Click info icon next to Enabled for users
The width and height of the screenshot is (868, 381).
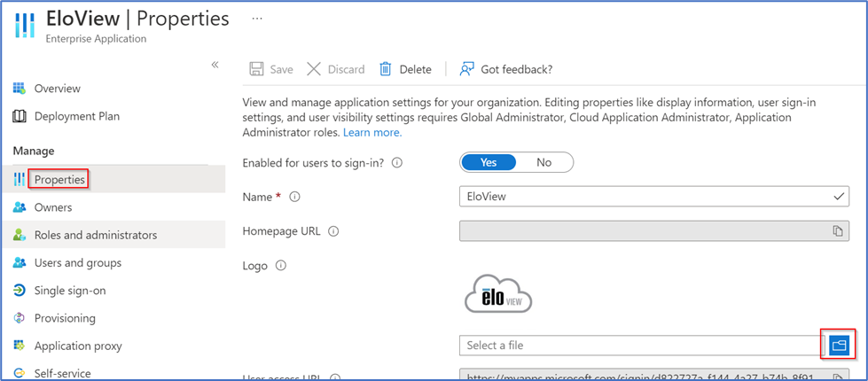(x=396, y=163)
